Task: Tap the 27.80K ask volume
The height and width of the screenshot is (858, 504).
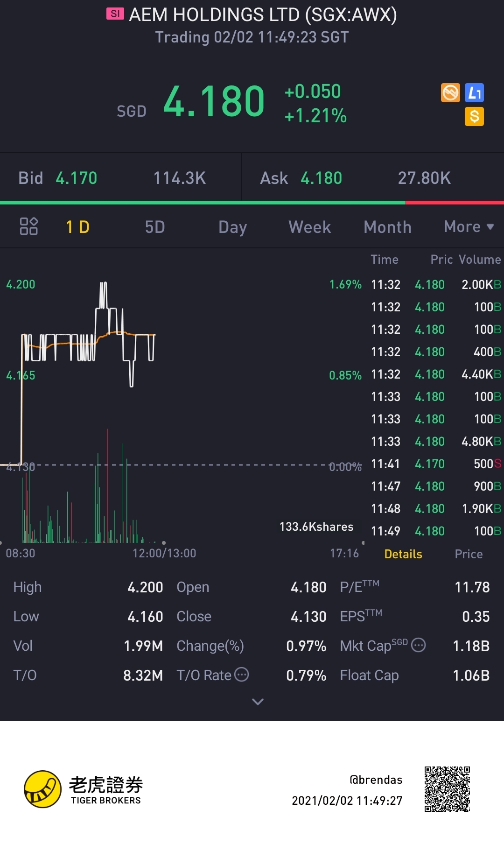Action: pos(424,178)
